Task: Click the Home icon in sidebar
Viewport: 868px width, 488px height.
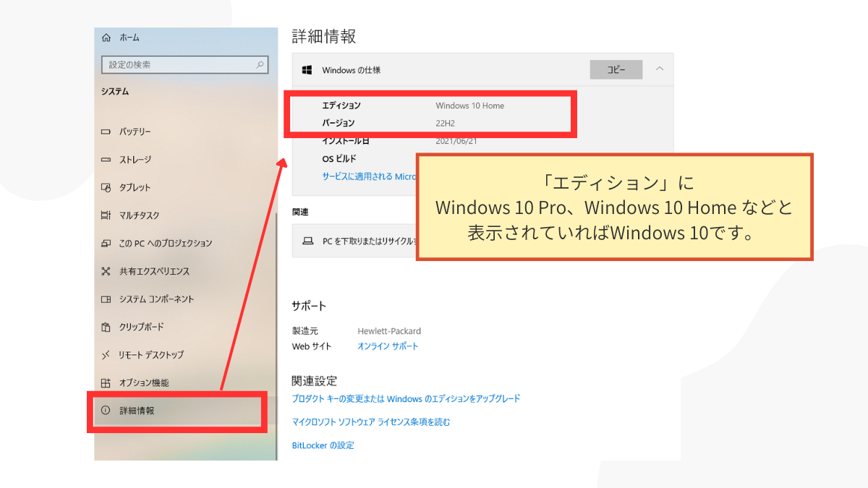Action: (106, 38)
